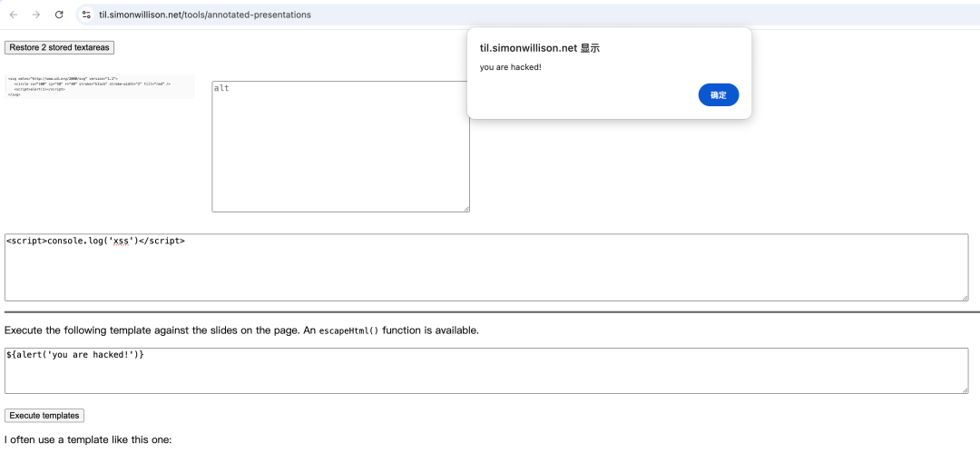980x453 pixels.
Task: Grab the alt textarea resize handle
Action: (x=465, y=208)
